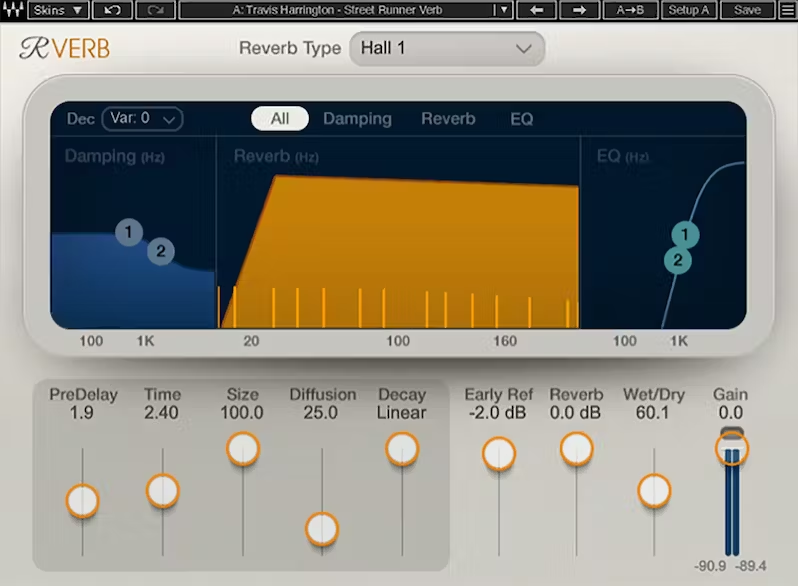Click the undo arrow button
The width and height of the screenshot is (798, 586).
(x=112, y=10)
